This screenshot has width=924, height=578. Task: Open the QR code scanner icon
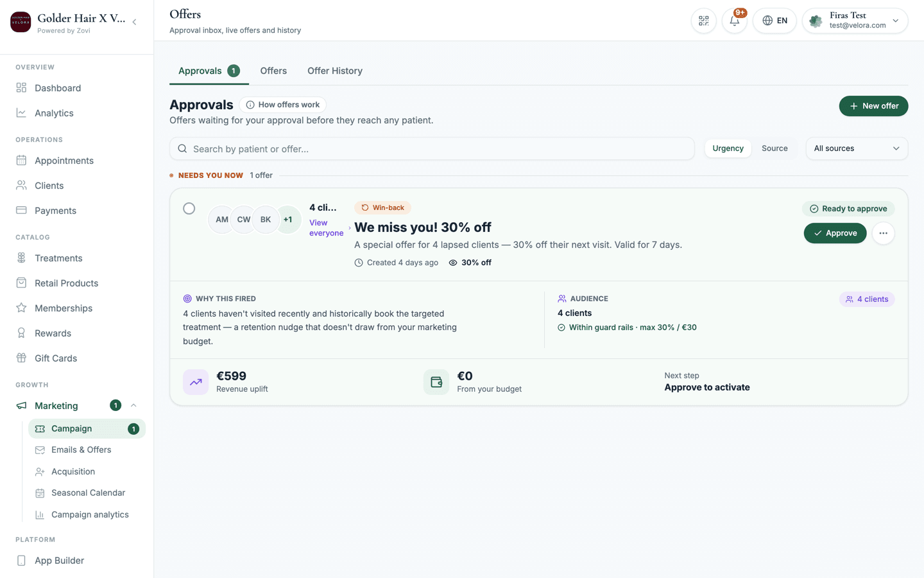pos(703,21)
